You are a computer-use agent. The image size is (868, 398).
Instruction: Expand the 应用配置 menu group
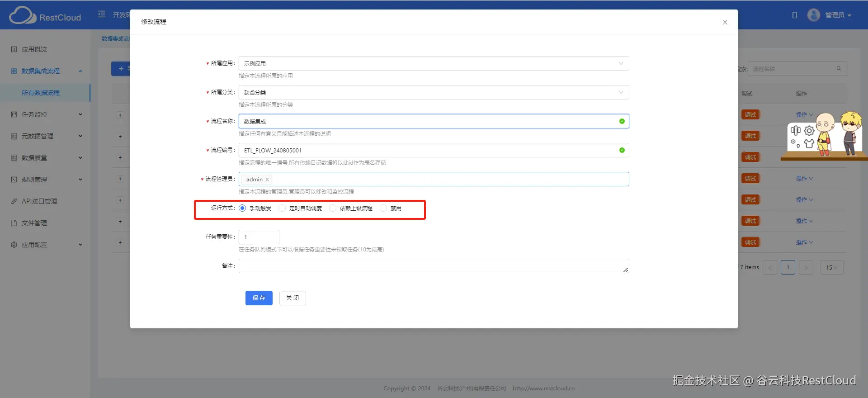coord(80,245)
